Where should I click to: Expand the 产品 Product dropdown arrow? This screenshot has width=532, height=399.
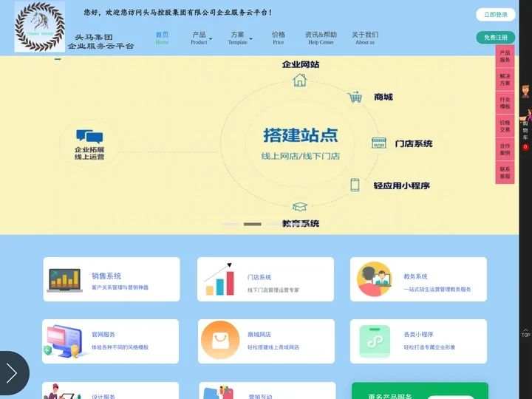pyautogui.click(x=211, y=39)
